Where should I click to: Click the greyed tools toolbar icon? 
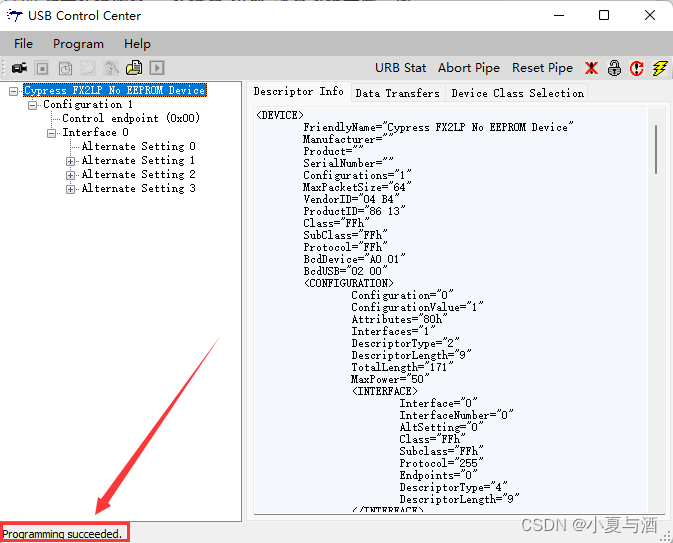click(111, 68)
